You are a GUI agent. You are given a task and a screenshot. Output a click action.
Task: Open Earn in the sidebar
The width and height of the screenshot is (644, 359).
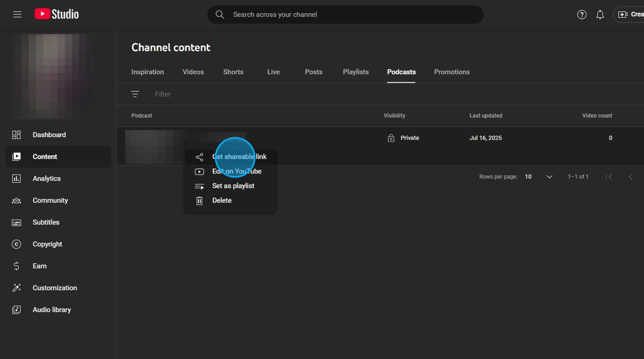58,266
